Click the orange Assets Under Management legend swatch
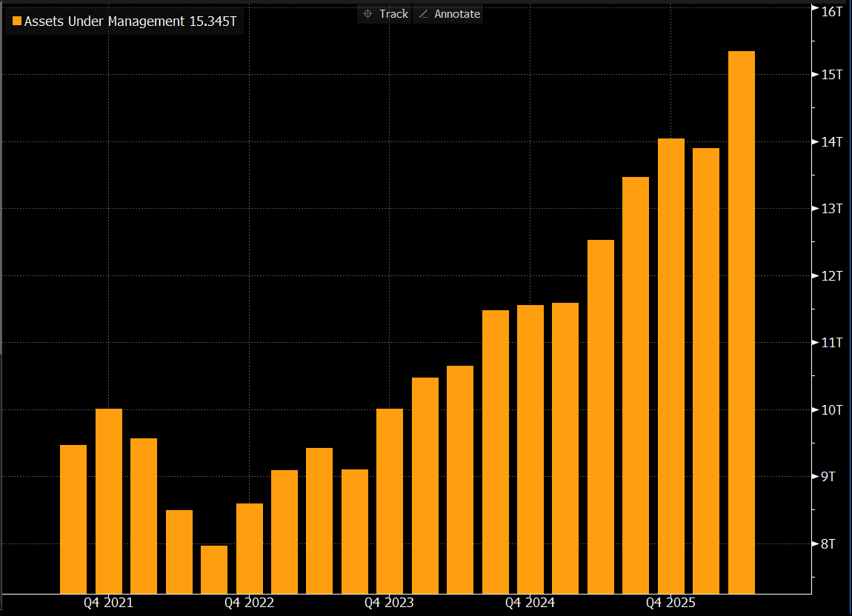The height and width of the screenshot is (616, 852). (17, 21)
